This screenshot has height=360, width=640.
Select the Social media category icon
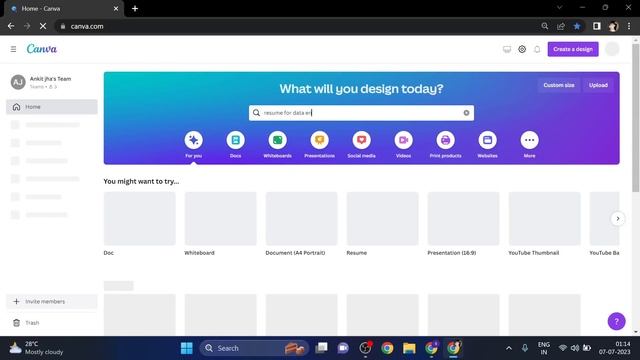(362, 140)
